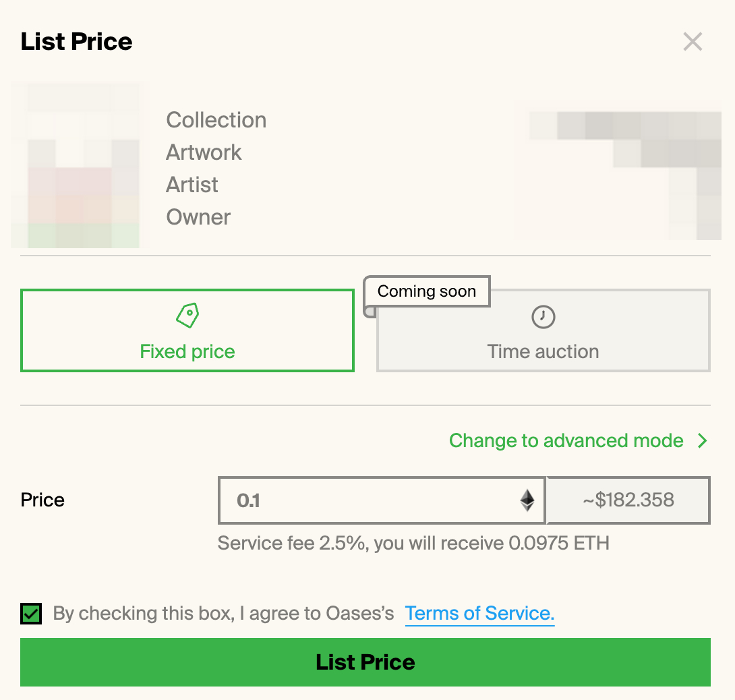Close the List Price dialog

693,42
